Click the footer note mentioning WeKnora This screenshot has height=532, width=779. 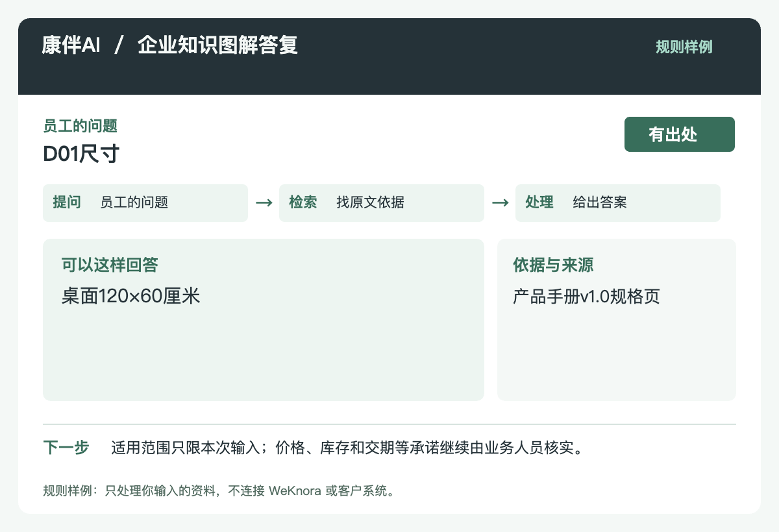pos(219,490)
